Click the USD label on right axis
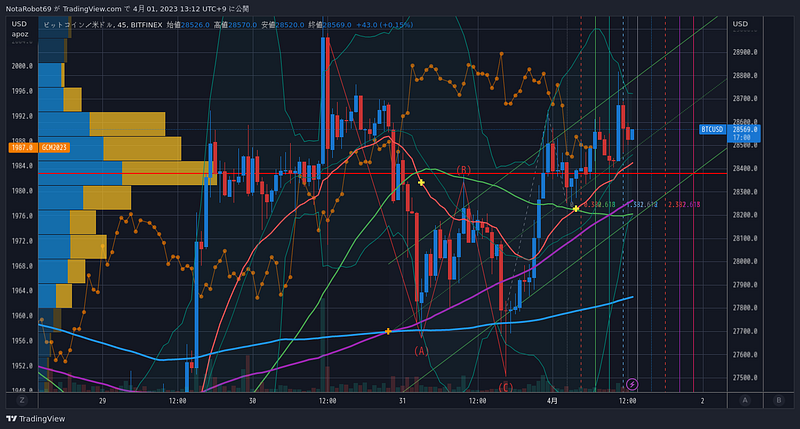800x429 pixels. [740, 24]
